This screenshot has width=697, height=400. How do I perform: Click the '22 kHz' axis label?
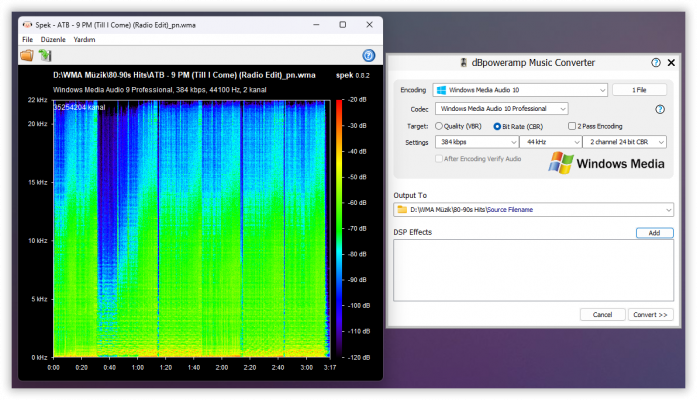pos(37,100)
